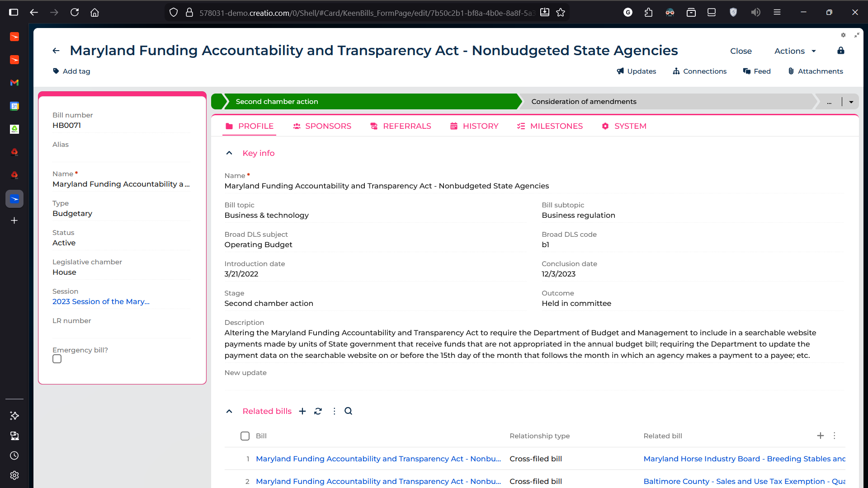This screenshot has height=488, width=868.
Task: Switch to the MILESTONES tab
Action: point(550,126)
